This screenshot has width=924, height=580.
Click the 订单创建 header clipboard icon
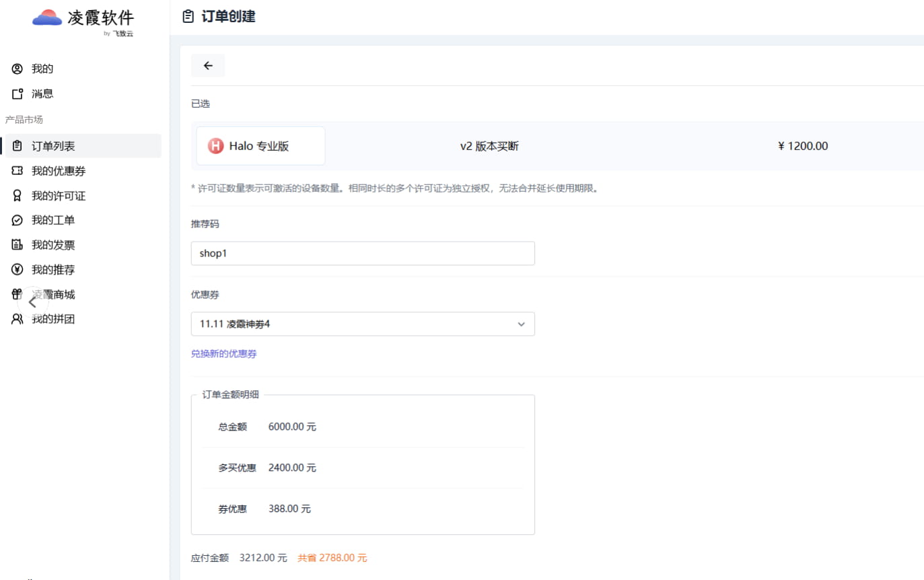[x=188, y=17]
